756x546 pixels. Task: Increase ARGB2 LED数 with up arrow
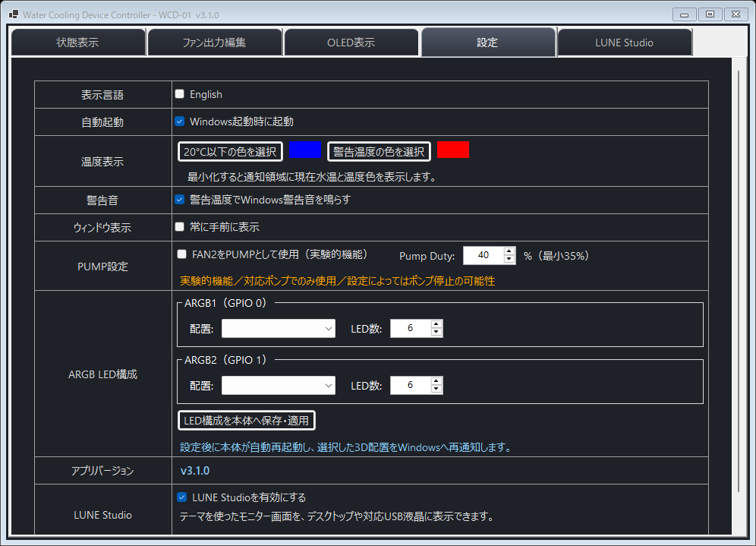point(436,381)
